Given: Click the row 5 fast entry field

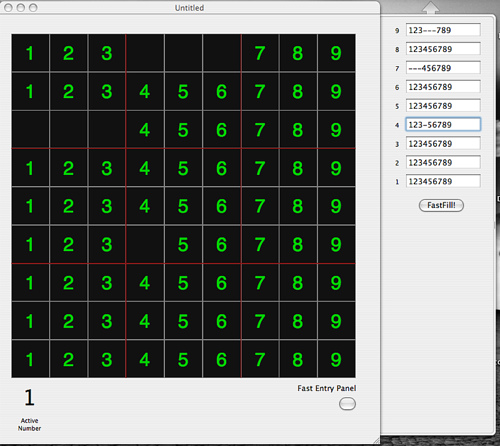Looking at the screenshot, I should (x=443, y=106).
